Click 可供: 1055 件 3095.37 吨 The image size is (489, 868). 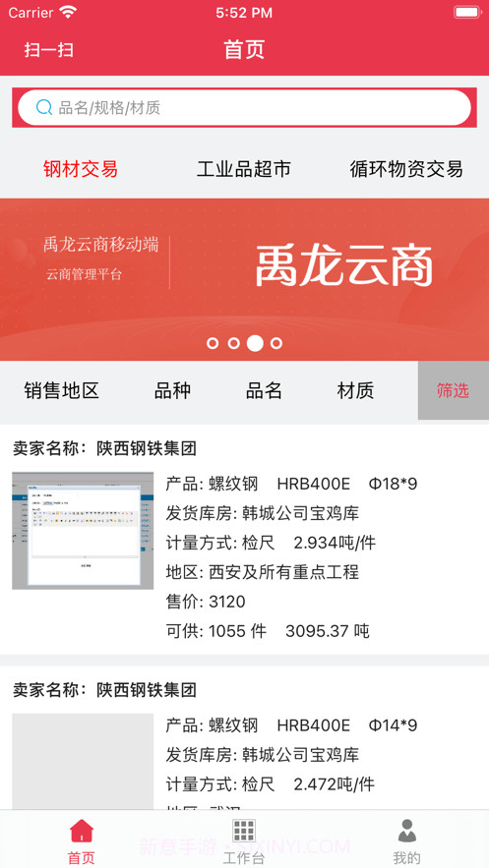click(268, 631)
